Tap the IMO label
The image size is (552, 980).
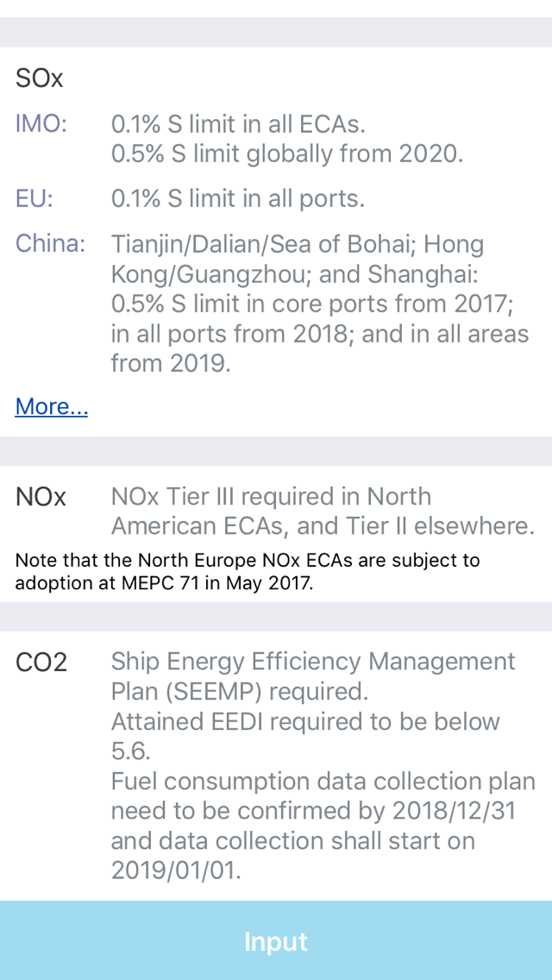coord(41,123)
